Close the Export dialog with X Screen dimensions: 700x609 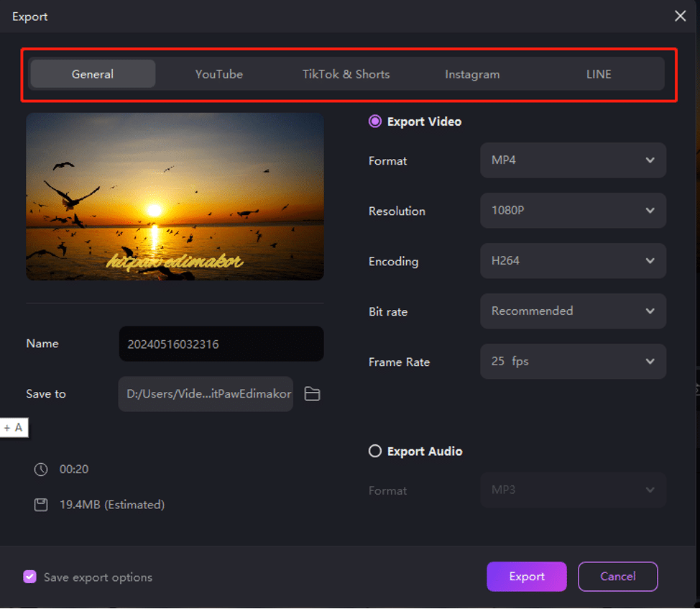tap(680, 16)
